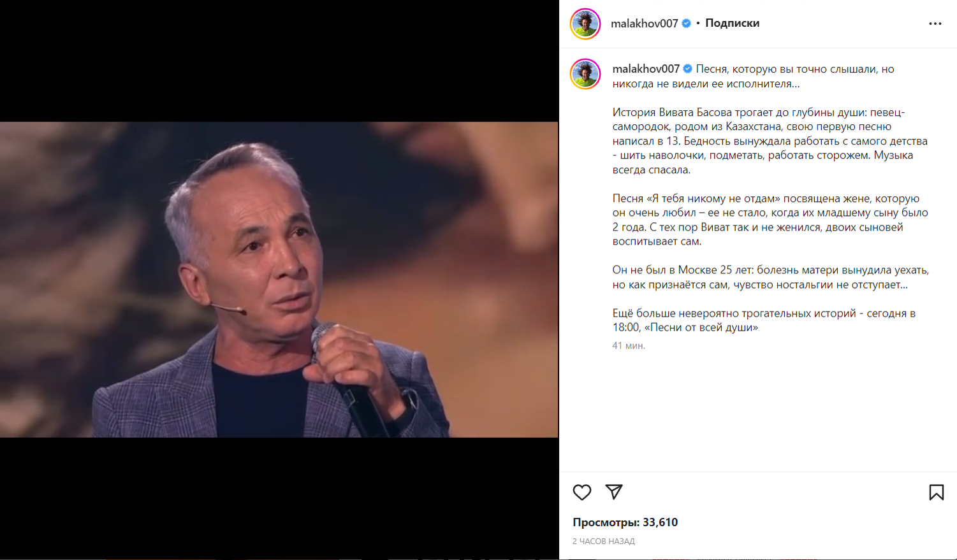957x560 pixels.
Task: Click the Просмотры: 33,610 view count
Action: point(625,522)
